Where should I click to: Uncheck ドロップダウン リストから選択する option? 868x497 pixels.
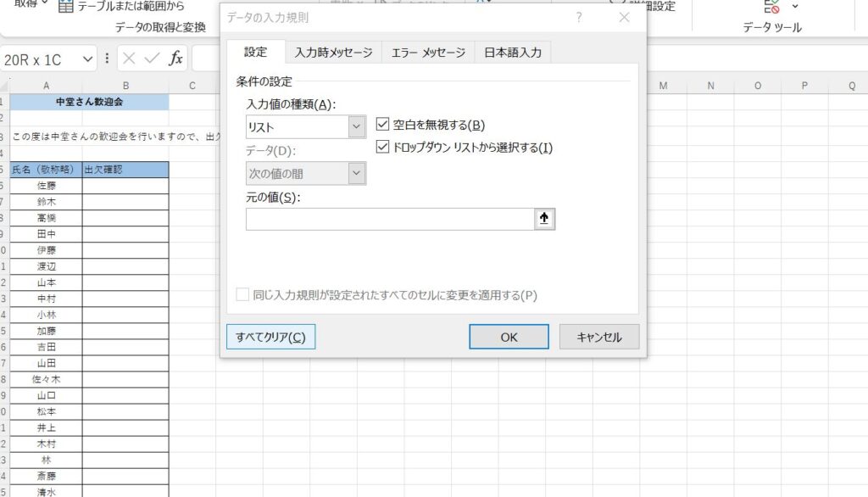pyautogui.click(x=382, y=148)
